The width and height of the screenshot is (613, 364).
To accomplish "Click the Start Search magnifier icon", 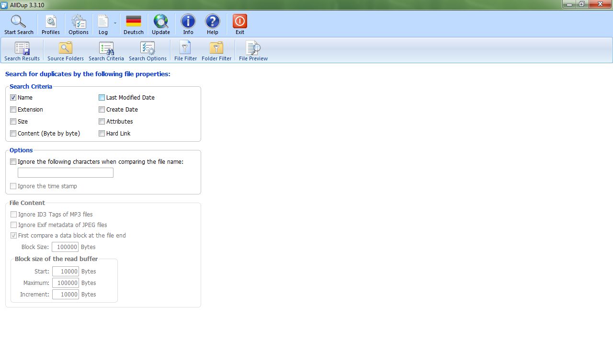I will click(x=19, y=22).
